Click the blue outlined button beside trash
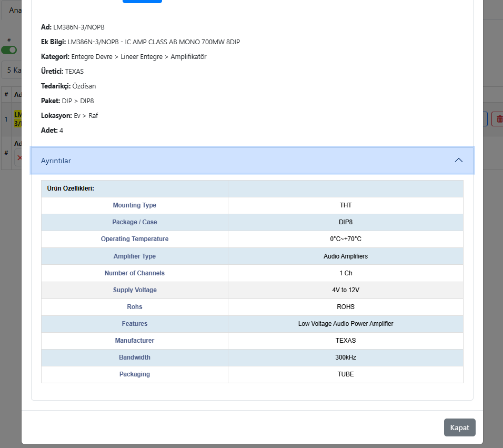 (486, 120)
